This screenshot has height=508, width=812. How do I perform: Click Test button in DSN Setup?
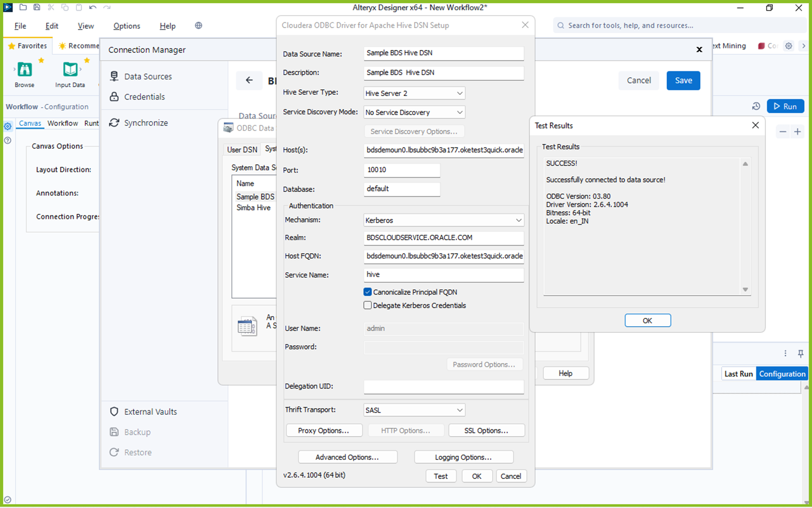pos(441,476)
